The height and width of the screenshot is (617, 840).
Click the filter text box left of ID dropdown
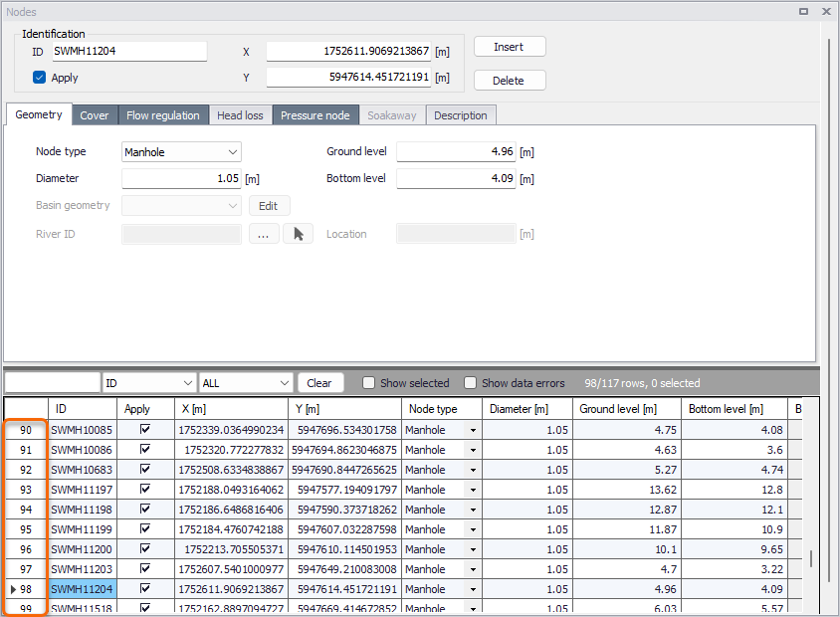pos(53,383)
